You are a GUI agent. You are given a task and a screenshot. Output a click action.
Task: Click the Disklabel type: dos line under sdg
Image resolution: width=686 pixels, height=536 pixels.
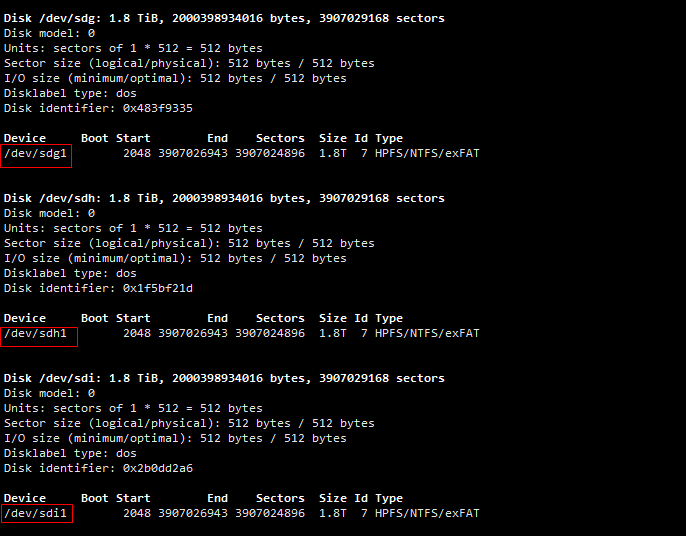[x=70, y=94]
